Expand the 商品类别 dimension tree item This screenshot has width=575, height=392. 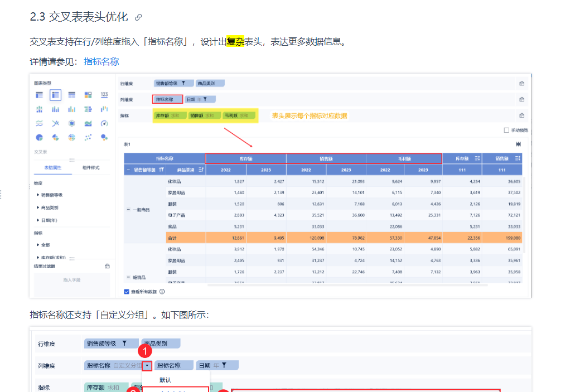pyautogui.click(x=37, y=207)
